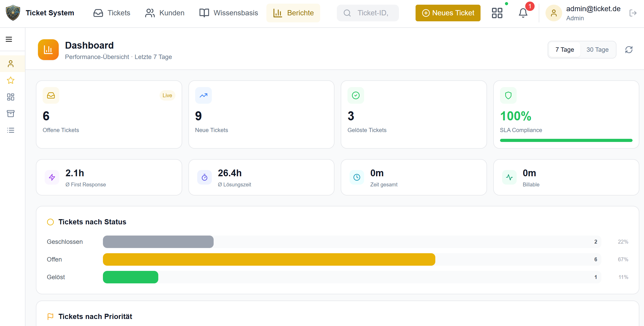Navigate to the Wissensbasis section
Viewport: 644px width, 326px height.
[228, 13]
